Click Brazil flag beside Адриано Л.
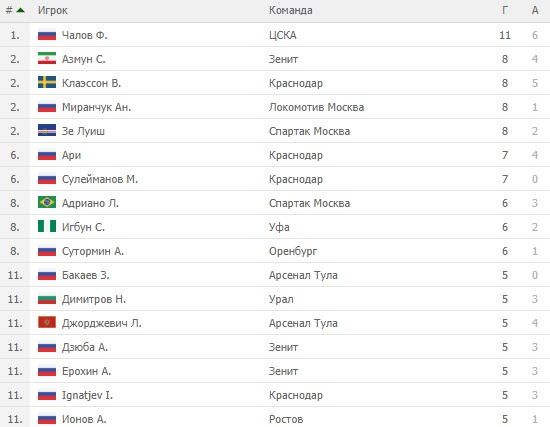The width and height of the screenshot is (550, 427). click(x=47, y=202)
